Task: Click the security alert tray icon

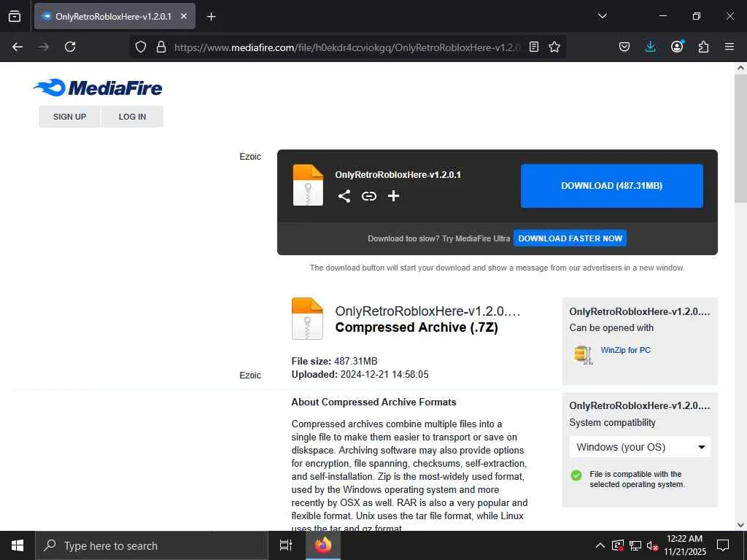Action: 617,545
